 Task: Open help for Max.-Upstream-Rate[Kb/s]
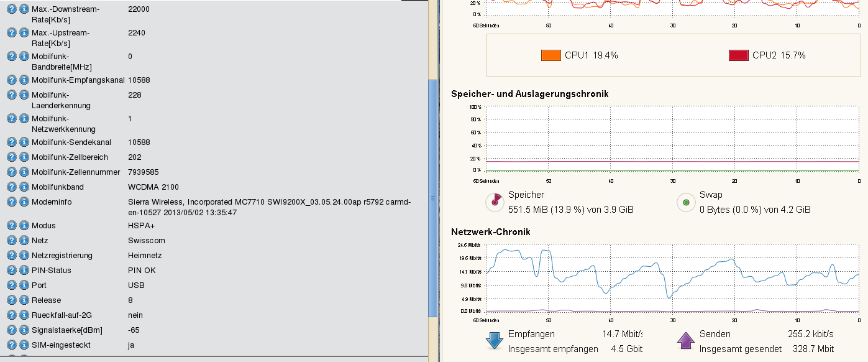point(12,32)
